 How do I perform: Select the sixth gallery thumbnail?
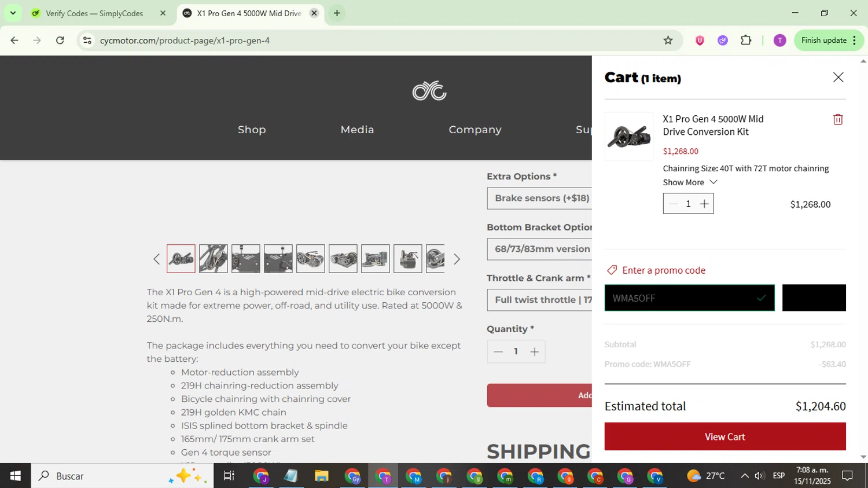tap(343, 259)
